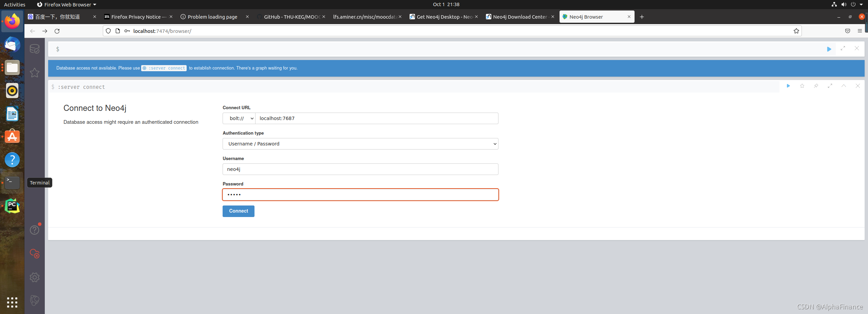Open the Neo4j help documents sidebar icon
The height and width of the screenshot is (314, 868).
pyautogui.click(x=35, y=230)
